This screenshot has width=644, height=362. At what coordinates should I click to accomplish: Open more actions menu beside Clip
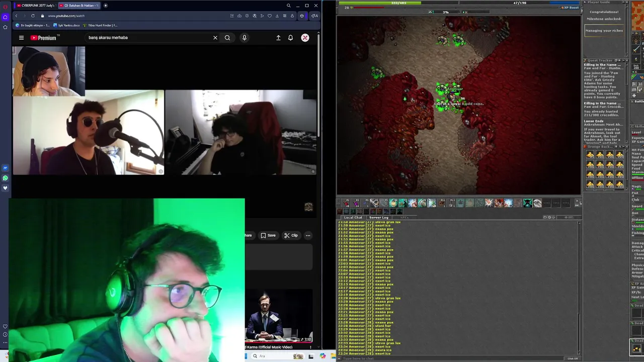coord(308,235)
